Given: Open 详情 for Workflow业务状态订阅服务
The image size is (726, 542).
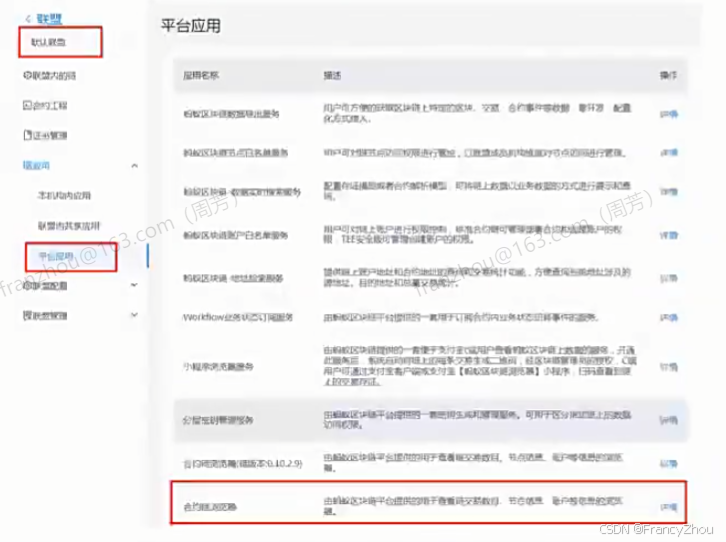Looking at the screenshot, I should tap(669, 318).
